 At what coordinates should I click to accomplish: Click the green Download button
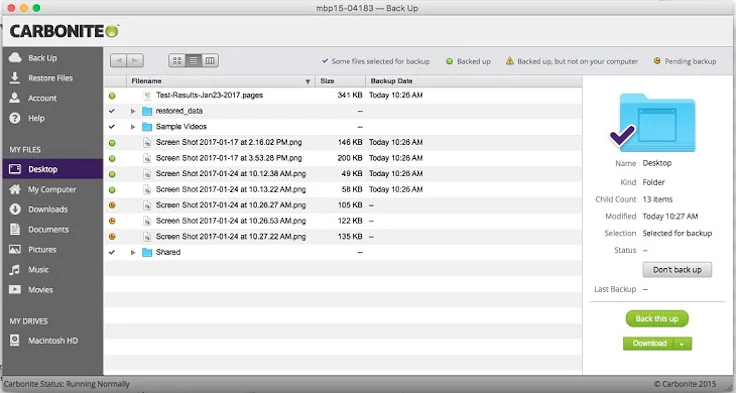pyautogui.click(x=649, y=344)
